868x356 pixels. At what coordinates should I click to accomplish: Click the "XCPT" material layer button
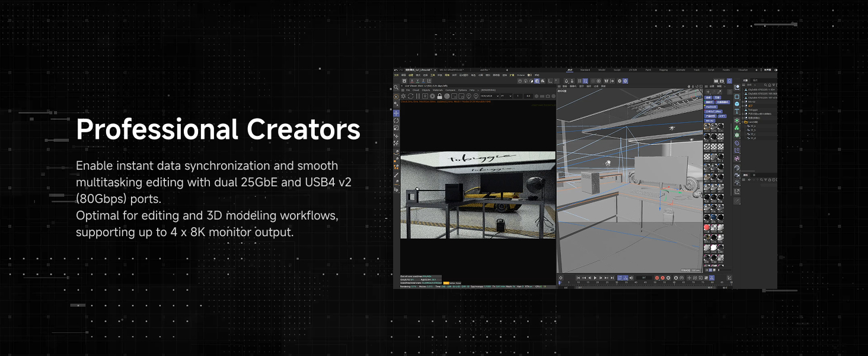coord(722,116)
